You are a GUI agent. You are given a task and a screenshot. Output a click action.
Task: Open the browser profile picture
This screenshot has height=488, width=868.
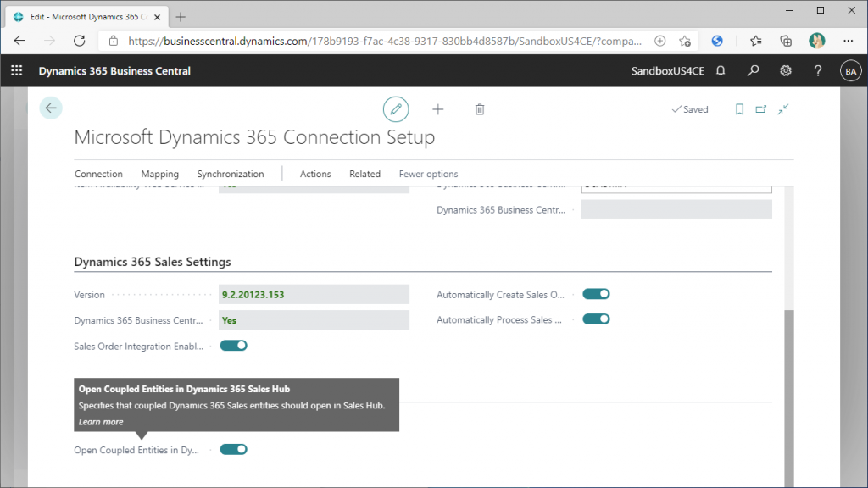816,41
